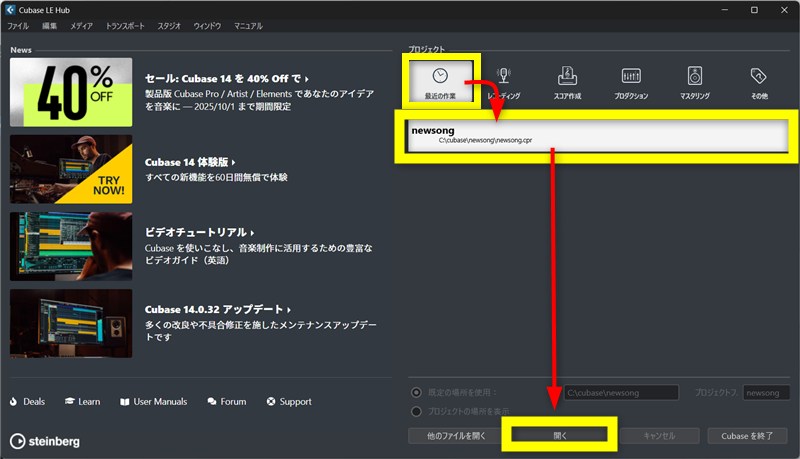
Task: Open the Cubase 14 体験版 headline
Action: [190, 162]
